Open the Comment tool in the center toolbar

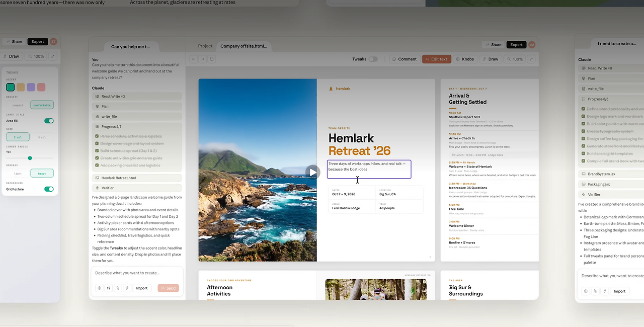[405, 59]
